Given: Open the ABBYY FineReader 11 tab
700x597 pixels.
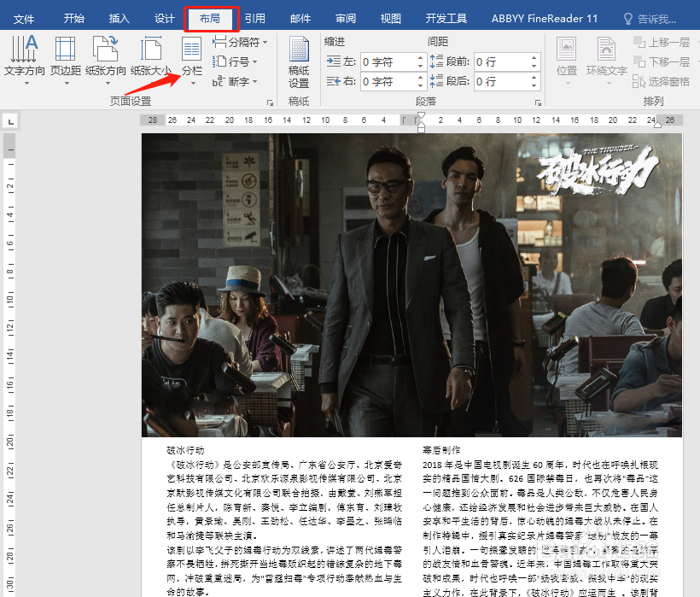Looking at the screenshot, I should (x=546, y=17).
